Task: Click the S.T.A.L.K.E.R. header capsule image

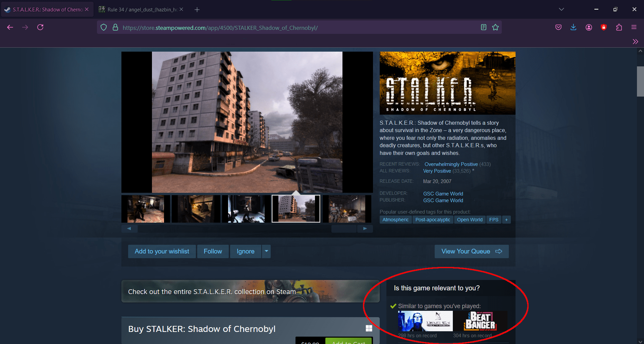Action: 447,83
